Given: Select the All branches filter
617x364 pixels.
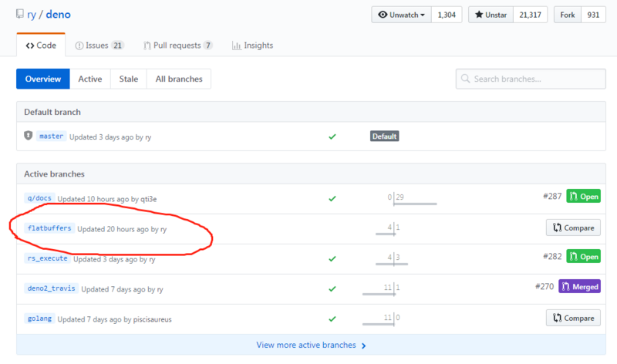Looking at the screenshot, I should click(179, 79).
